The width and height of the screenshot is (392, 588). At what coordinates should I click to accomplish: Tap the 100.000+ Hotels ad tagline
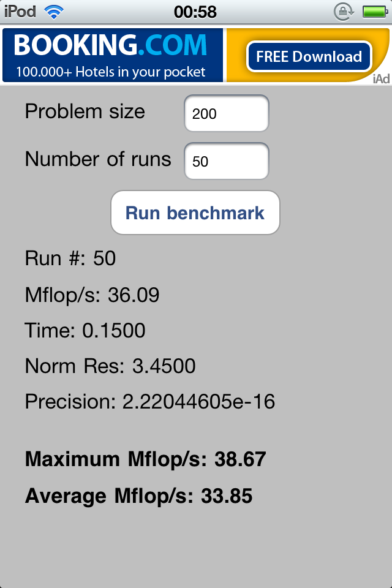(111, 72)
